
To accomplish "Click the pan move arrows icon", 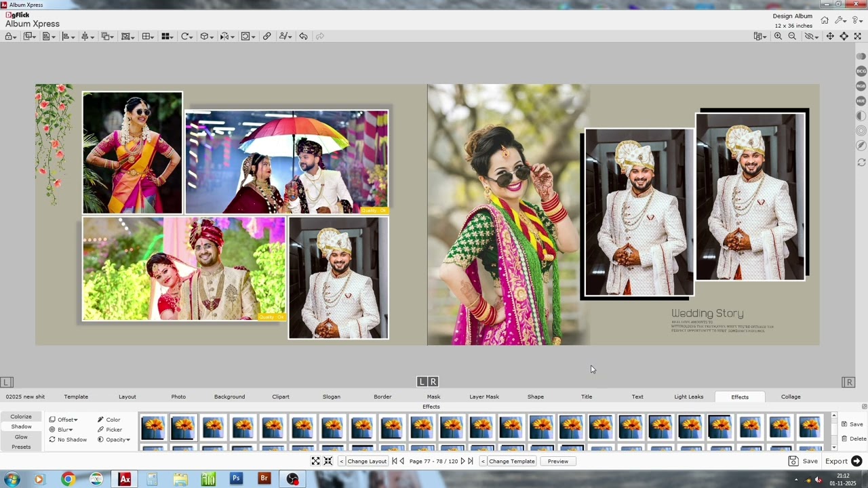I will click(829, 36).
